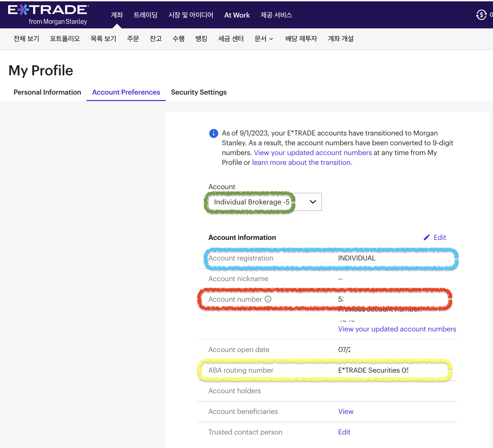Viewport: 493px width, 448px height.
Task: Click the E*TRADE from Morgan Stanley logo
Action: coord(48,15)
